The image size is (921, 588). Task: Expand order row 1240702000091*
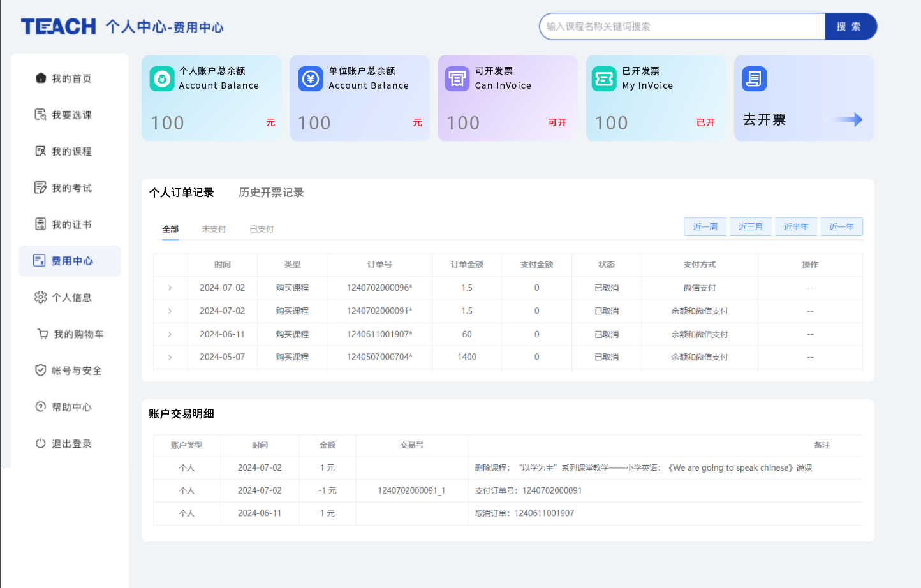click(x=170, y=311)
